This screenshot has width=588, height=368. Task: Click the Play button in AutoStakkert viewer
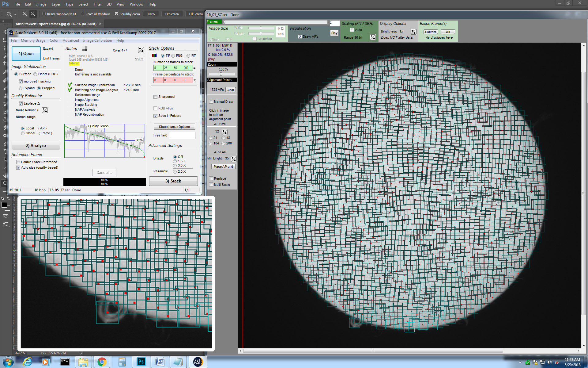(334, 33)
